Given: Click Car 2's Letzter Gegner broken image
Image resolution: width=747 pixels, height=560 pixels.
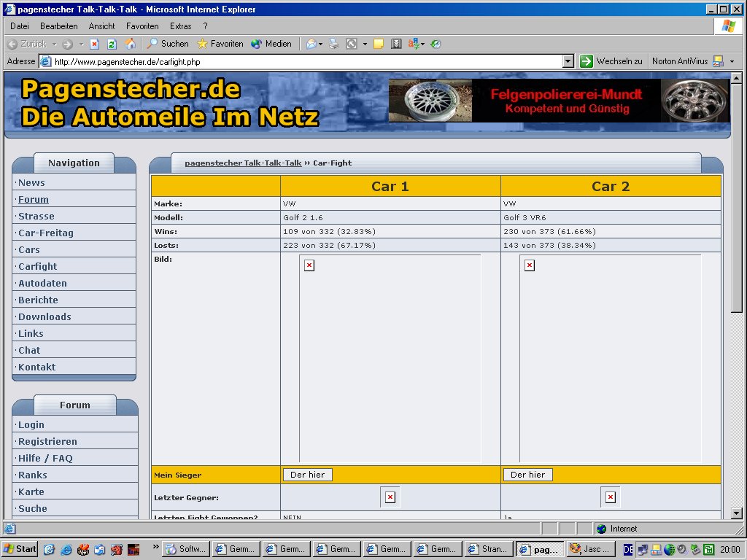Looking at the screenshot, I should (611, 497).
